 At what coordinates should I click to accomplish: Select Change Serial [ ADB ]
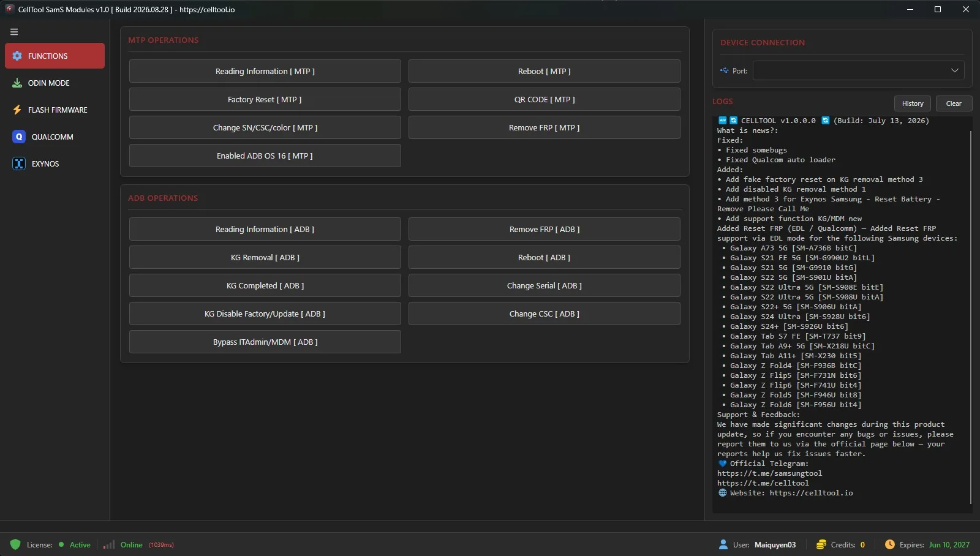(544, 285)
